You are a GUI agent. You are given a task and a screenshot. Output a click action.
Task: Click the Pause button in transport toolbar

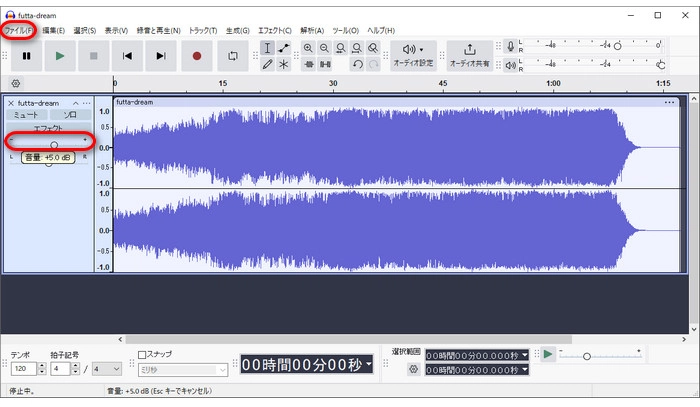[x=26, y=56]
